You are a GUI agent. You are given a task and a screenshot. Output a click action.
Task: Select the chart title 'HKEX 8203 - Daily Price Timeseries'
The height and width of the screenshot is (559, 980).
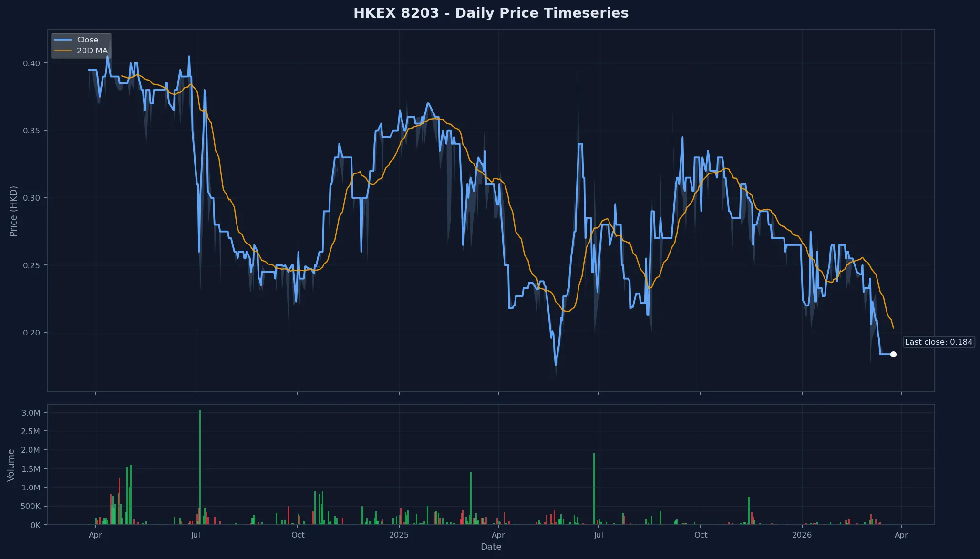click(x=491, y=13)
